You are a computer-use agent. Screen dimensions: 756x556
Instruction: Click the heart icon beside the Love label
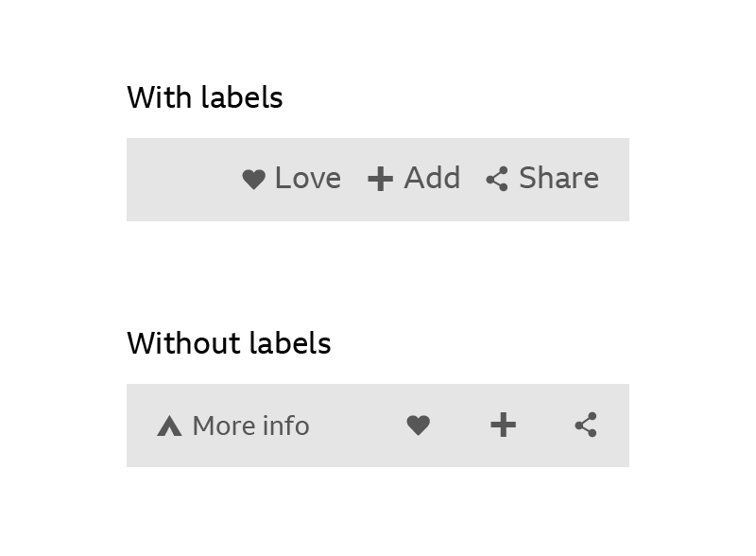click(253, 179)
